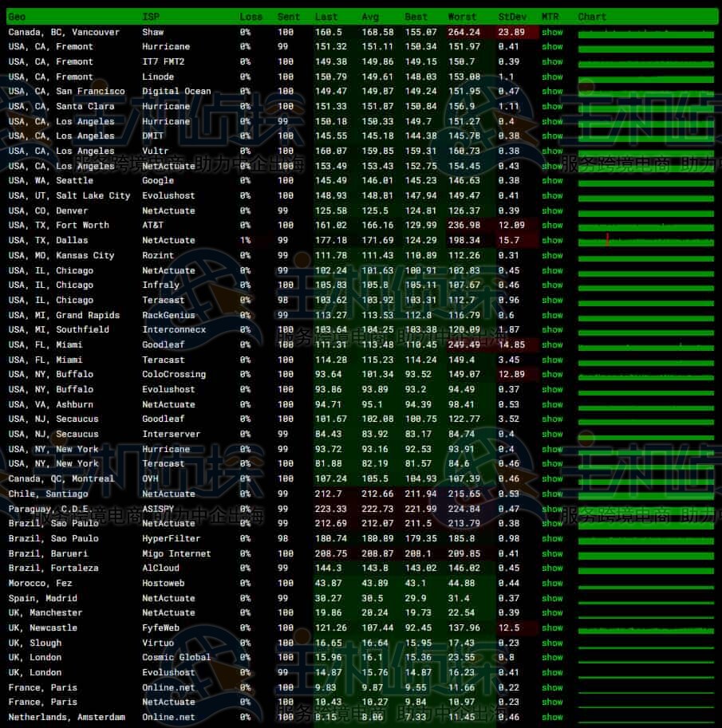The height and width of the screenshot is (728, 722).
Task: Select the 'Migo Internet' ISP cell
Action: pos(176,553)
